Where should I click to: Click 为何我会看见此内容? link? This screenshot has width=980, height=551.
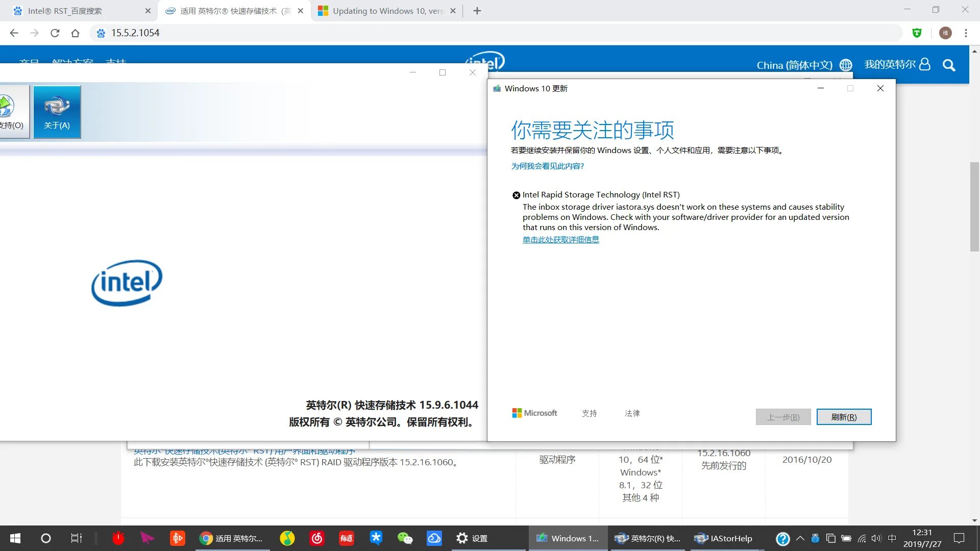click(547, 166)
